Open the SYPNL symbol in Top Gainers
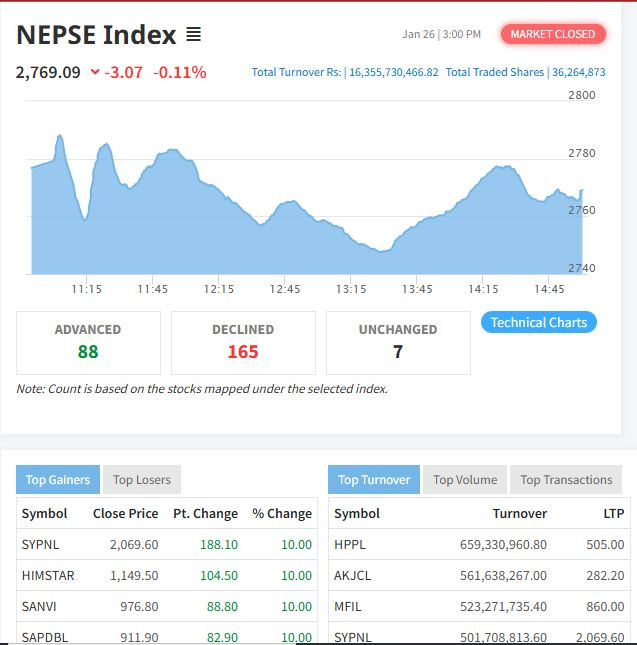 point(41,544)
